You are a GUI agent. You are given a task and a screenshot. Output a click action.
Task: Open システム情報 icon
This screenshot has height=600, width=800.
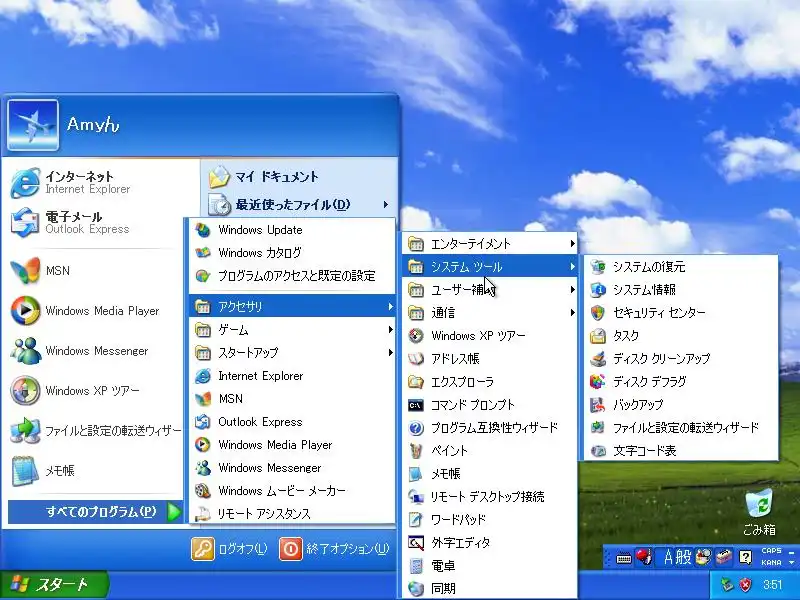coord(598,290)
